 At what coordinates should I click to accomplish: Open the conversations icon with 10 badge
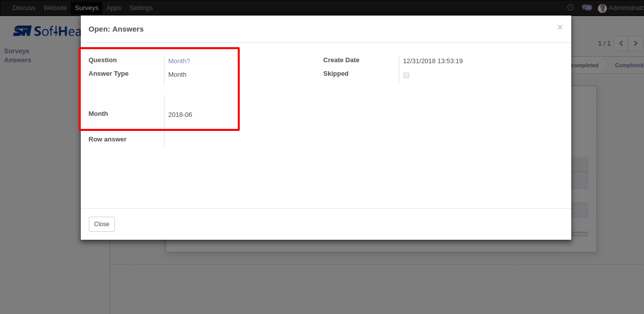586,8
